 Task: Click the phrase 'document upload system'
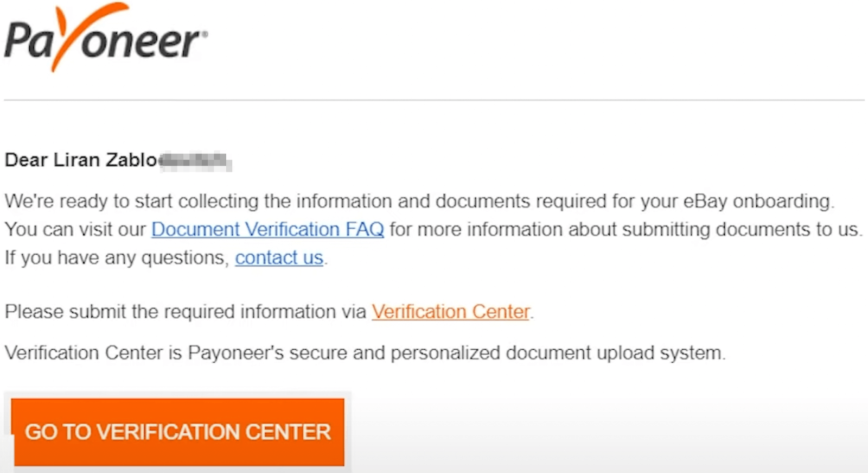point(614,353)
